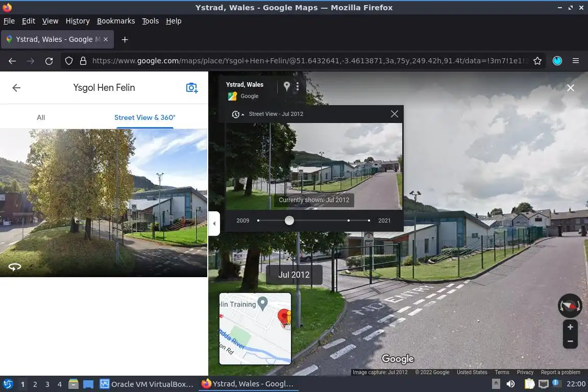Click the compass to reset heading
Screen dimensions: 588x392
570,306
